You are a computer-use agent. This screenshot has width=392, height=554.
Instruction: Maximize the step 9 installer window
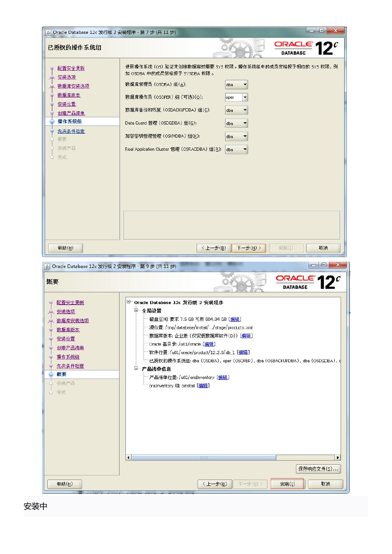click(323, 264)
